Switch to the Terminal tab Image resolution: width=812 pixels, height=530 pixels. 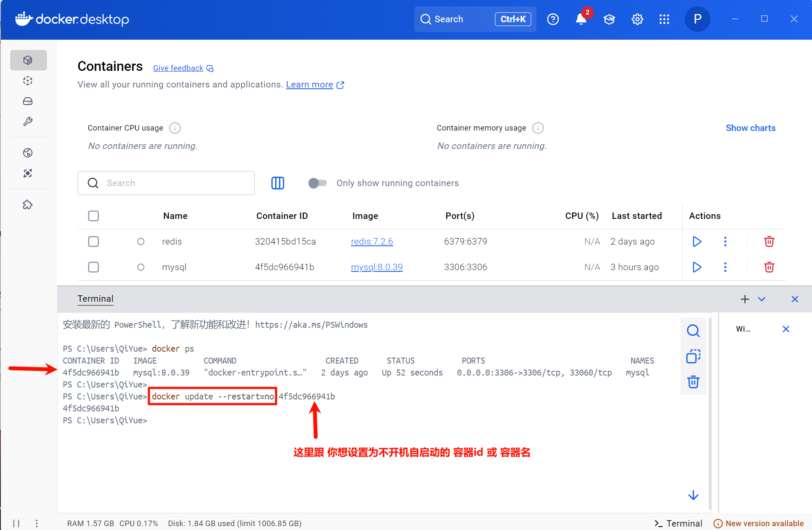click(96, 299)
